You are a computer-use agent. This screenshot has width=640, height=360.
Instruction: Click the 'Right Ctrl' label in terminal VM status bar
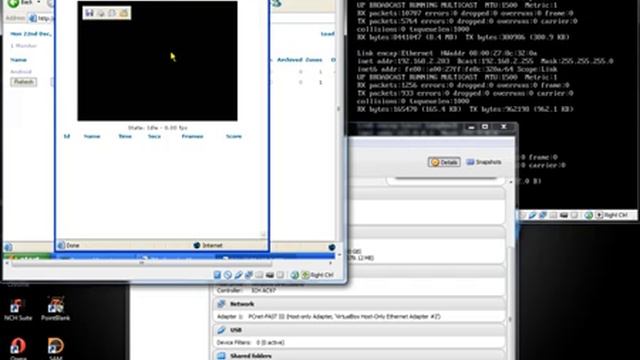pos(616,215)
